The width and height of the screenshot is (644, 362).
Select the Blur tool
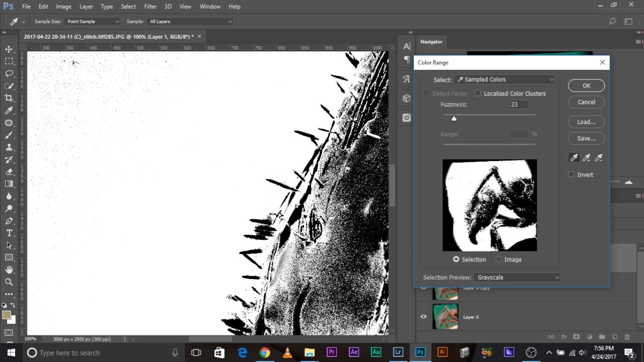pos(9,196)
